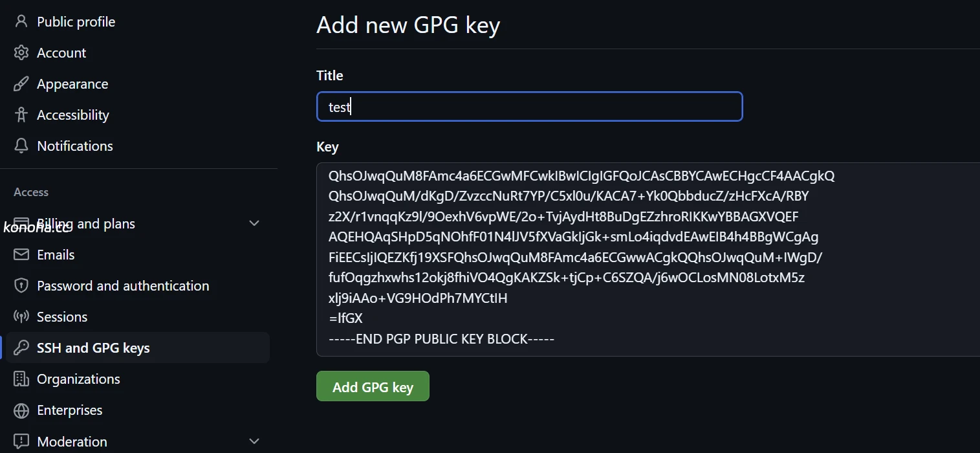Click inside the Key text area

(x=648, y=260)
